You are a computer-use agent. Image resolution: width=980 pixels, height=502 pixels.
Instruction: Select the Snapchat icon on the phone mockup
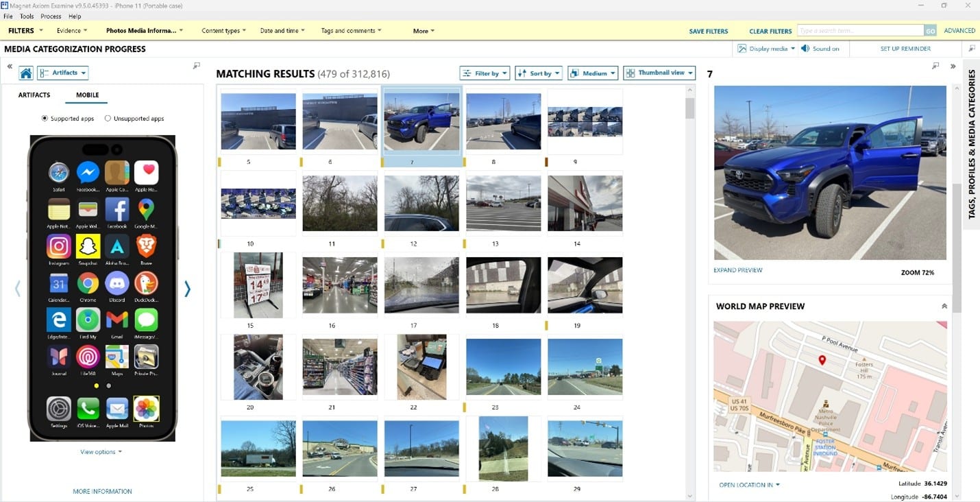coord(88,247)
